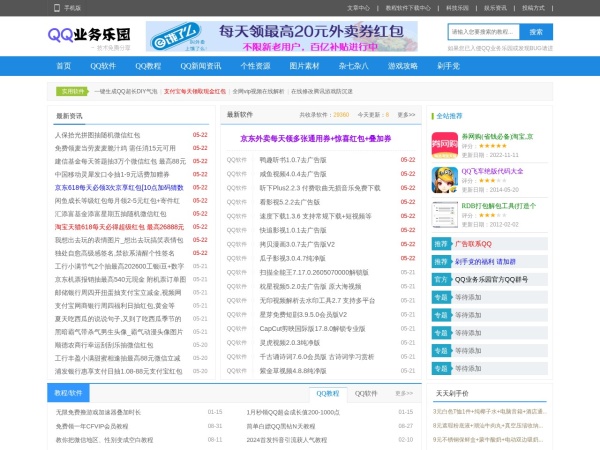Open purple 京东外卖每天领多张通用券 headline
The width and height of the screenshot is (600, 450).
(x=316, y=139)
